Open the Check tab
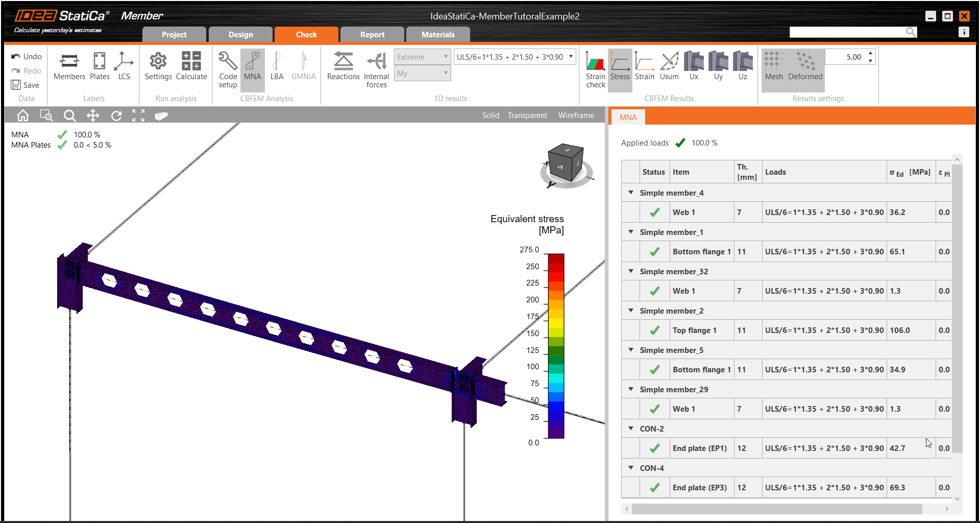This screenshot has width=980, height=523. point(306,35)
